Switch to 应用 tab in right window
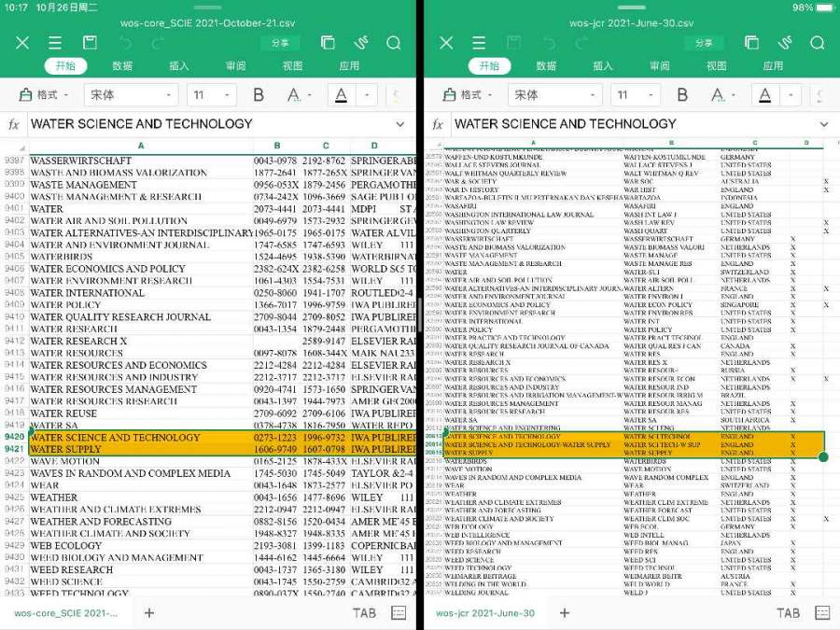This screenshot has height=630, width=840. pyautogui.click(x=773, y=66)
